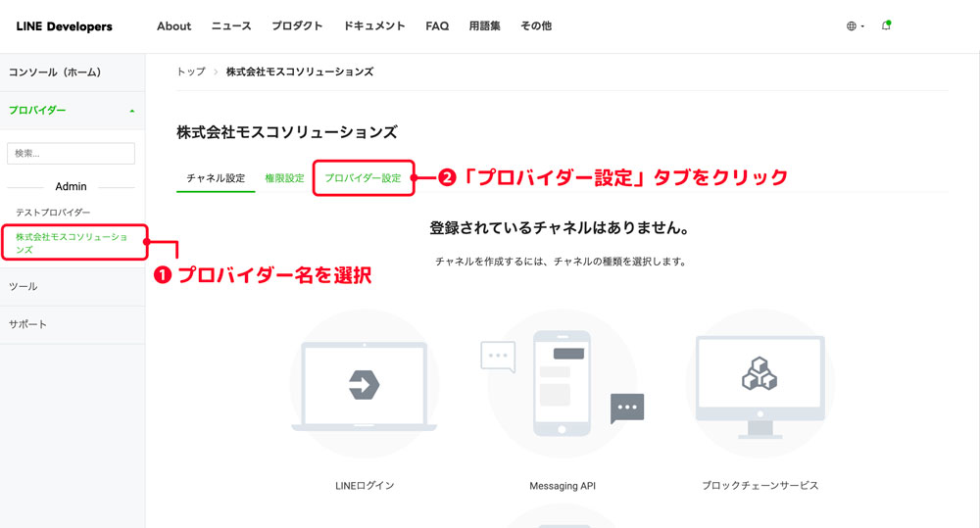Open the notifications bell icon
This screenshot has height=528, width=980.
886,25
